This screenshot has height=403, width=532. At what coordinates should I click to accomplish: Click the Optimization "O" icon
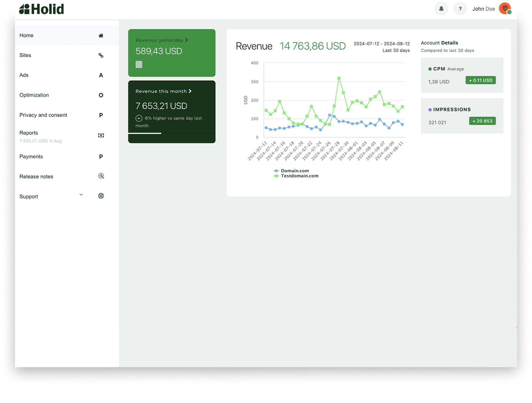[101, 95]
